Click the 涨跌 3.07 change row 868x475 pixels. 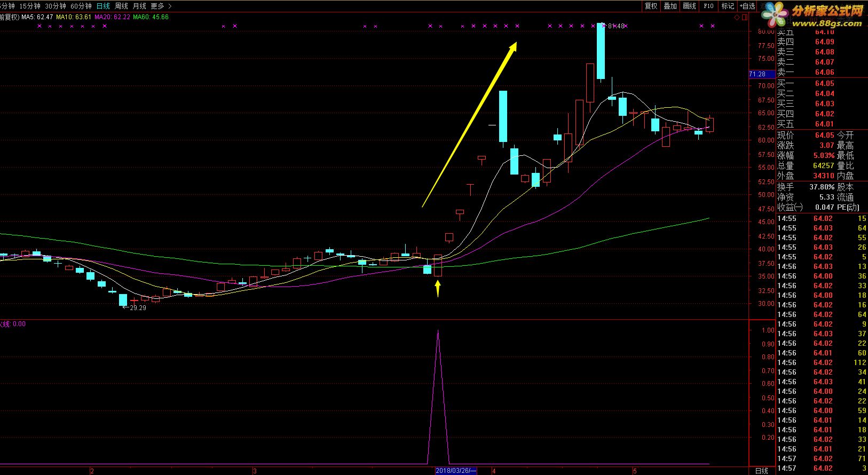tap(806, 145)
